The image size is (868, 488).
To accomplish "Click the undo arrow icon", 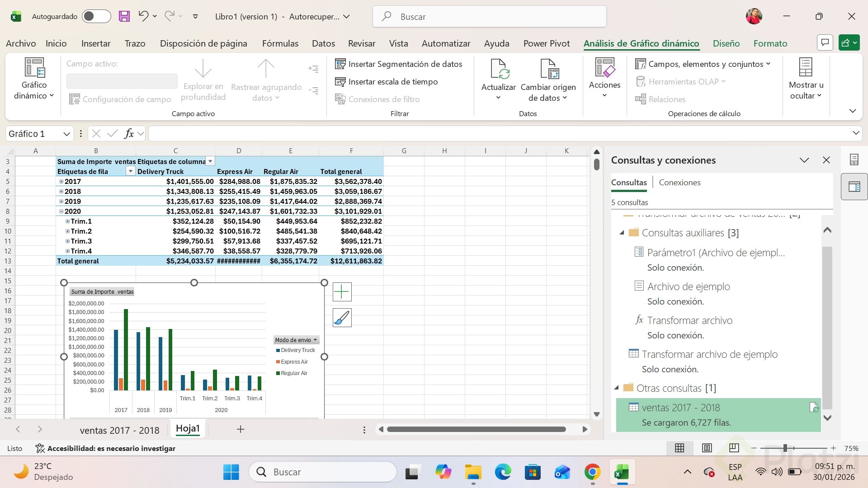I will [x=143, y=17].
